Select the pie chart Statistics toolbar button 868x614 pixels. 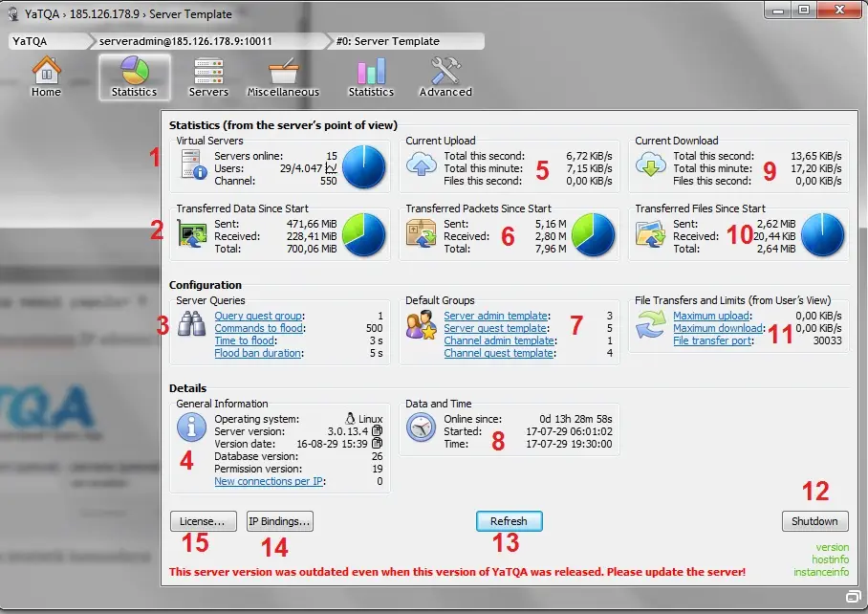point(134,77)
